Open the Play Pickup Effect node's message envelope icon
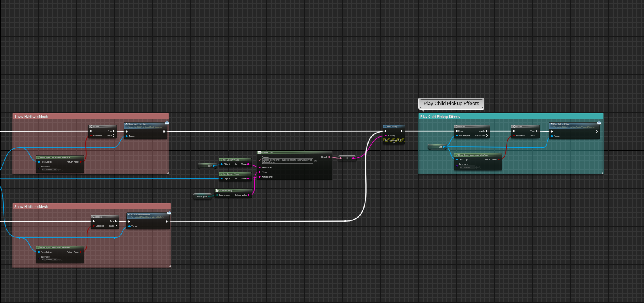Screen dimensions: 644x303 coord(599,123)
